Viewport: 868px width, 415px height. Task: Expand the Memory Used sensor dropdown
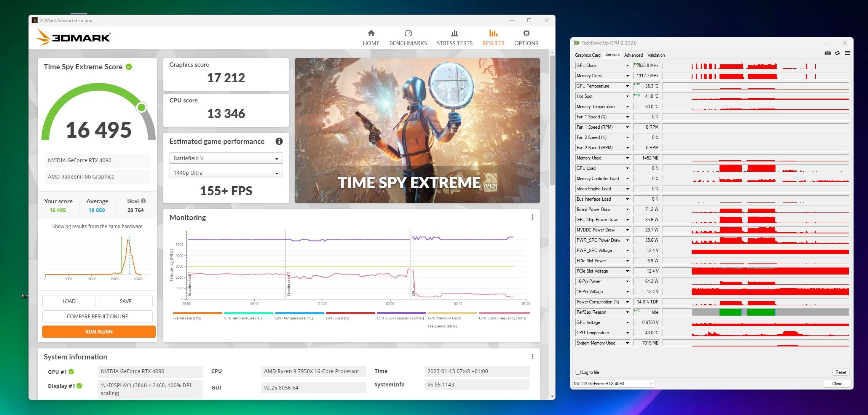click(x=627, y=158)
